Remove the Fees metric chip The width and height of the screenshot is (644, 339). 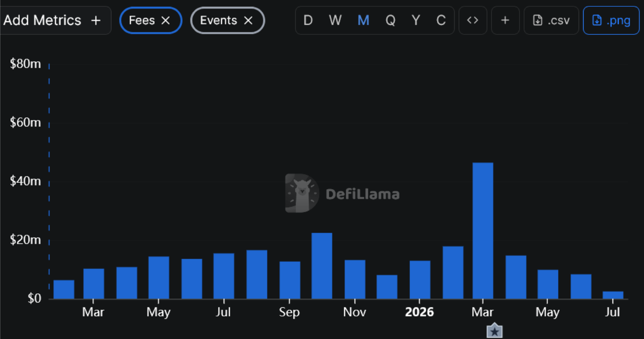click(166, 20)
